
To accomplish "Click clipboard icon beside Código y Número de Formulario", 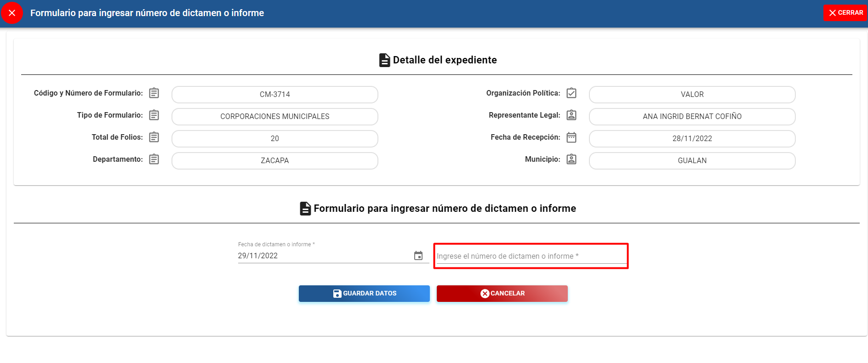I will (x=154, y=93).
